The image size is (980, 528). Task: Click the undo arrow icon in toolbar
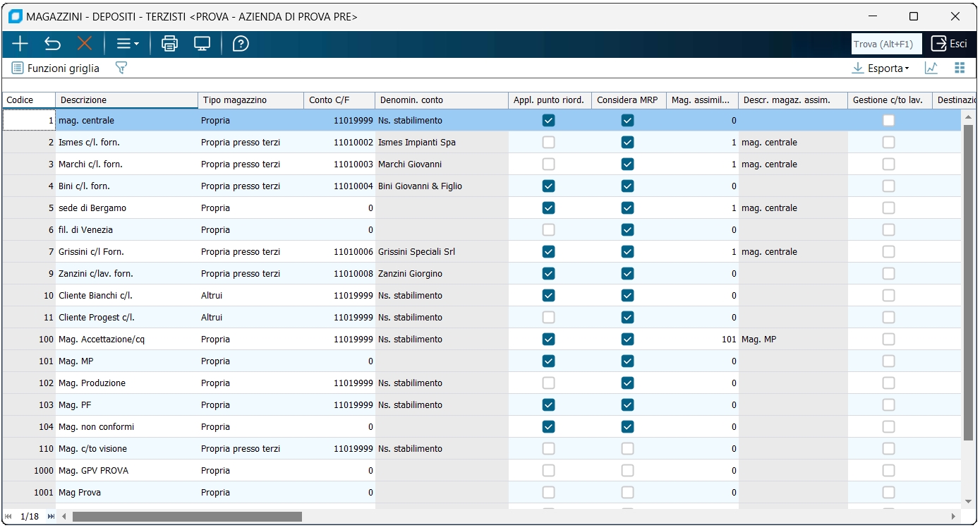tap(52, 44)
